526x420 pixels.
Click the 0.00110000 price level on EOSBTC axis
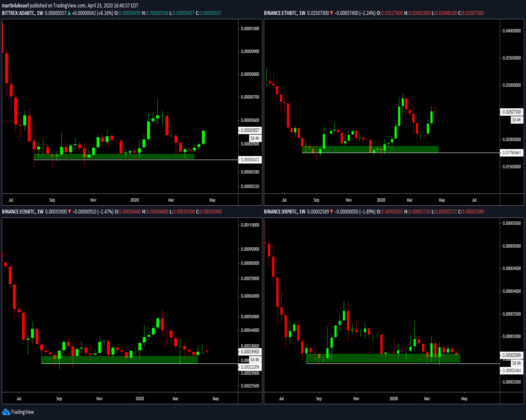coord(250,225)
